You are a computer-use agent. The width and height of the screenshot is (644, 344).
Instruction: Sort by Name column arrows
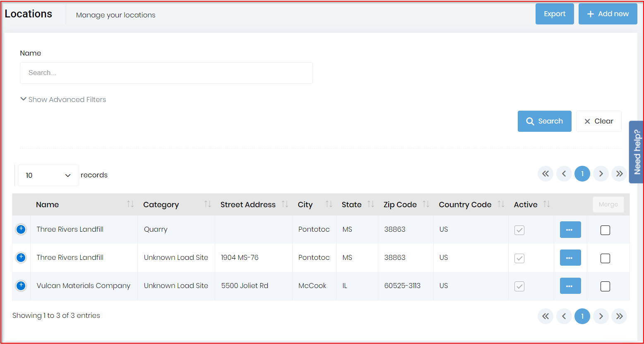130,204
